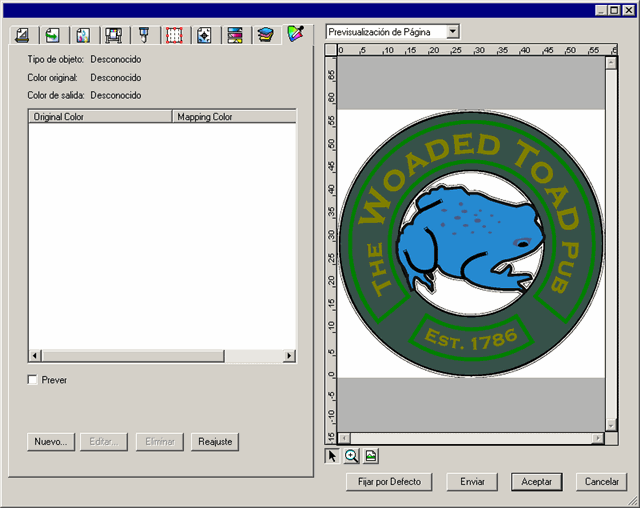Click preview vertical scroll down arrow
The height and width of the screenshot is (508, 640).
pyautogui.click(x=611, y=425)
